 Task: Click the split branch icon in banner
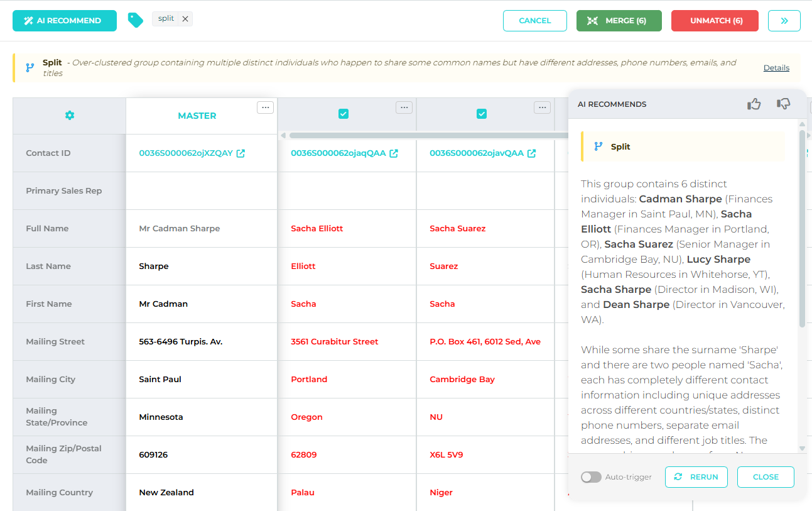coord(30,68)
